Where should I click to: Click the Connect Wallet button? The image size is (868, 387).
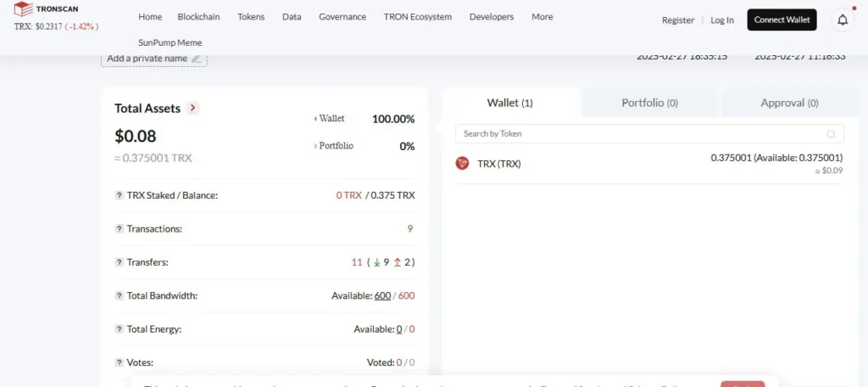pyautogui.click(x=782, y=20)
